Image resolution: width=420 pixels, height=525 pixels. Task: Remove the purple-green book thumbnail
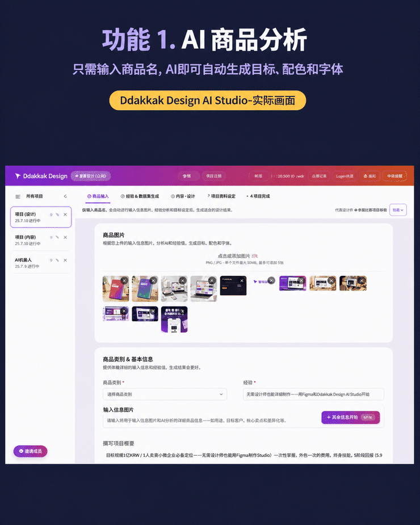click(153, 280)
